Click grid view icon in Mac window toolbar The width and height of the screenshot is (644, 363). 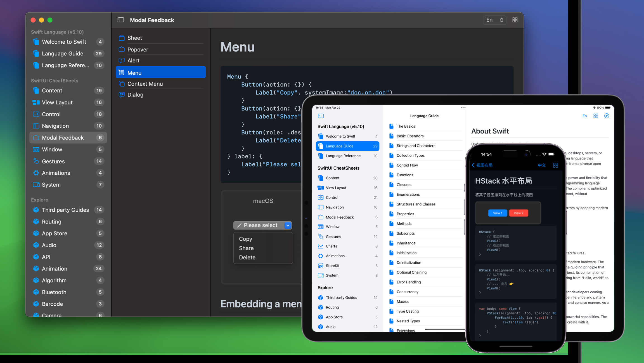515,20
